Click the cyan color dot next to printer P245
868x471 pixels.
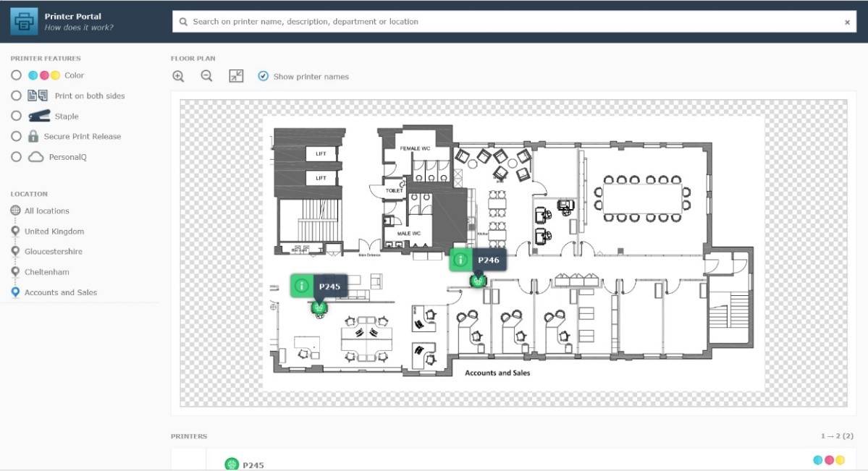point(818,459)
